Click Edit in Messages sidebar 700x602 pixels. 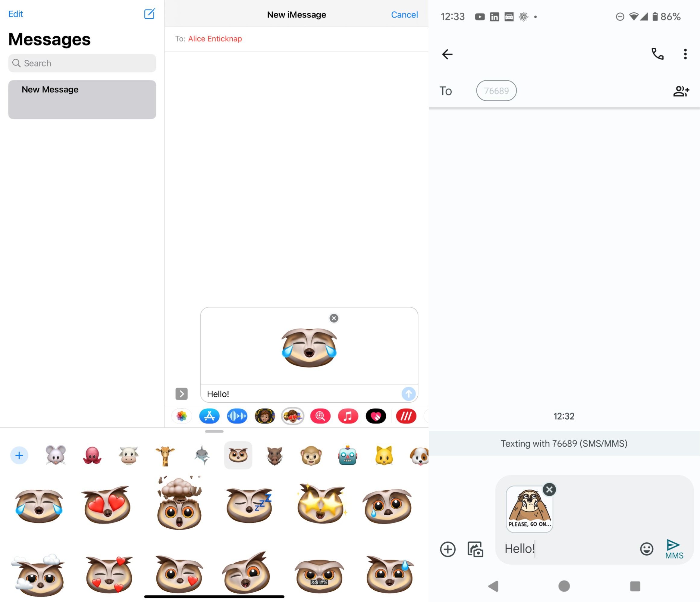[15, 13]
